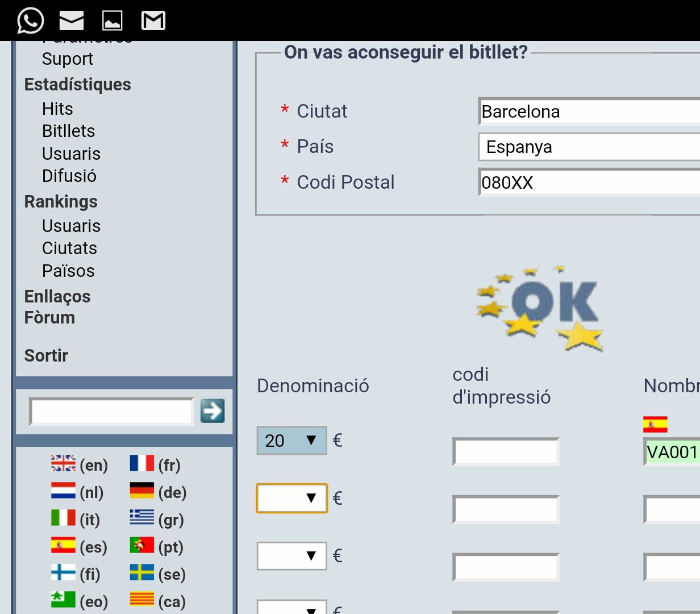
Task: Open Països ranking link
Action: (68, 271)
